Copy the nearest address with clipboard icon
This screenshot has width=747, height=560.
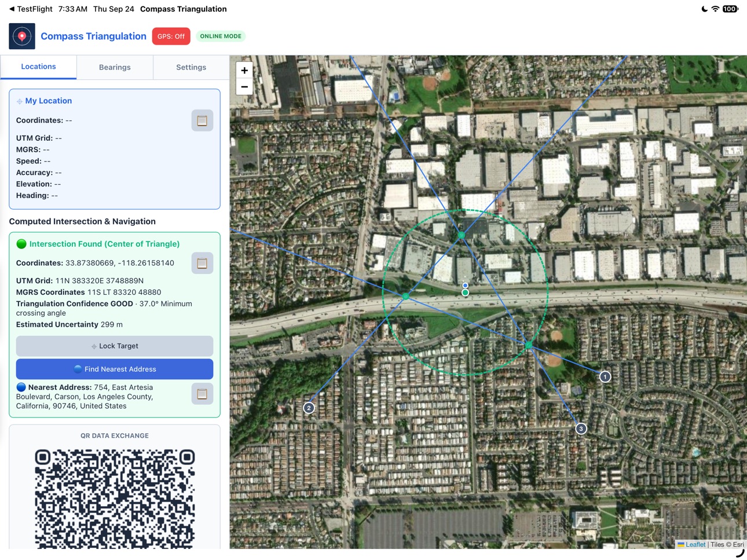pos(202,394)
